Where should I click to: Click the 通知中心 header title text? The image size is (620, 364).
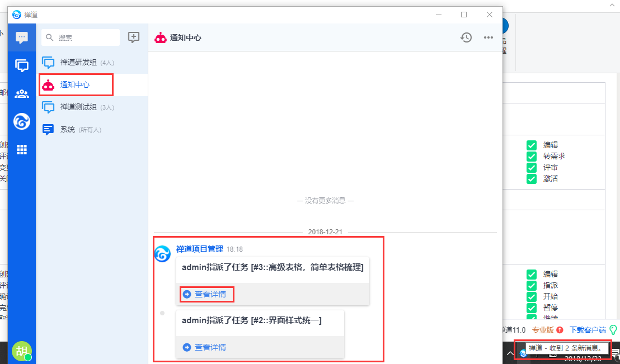185,37
